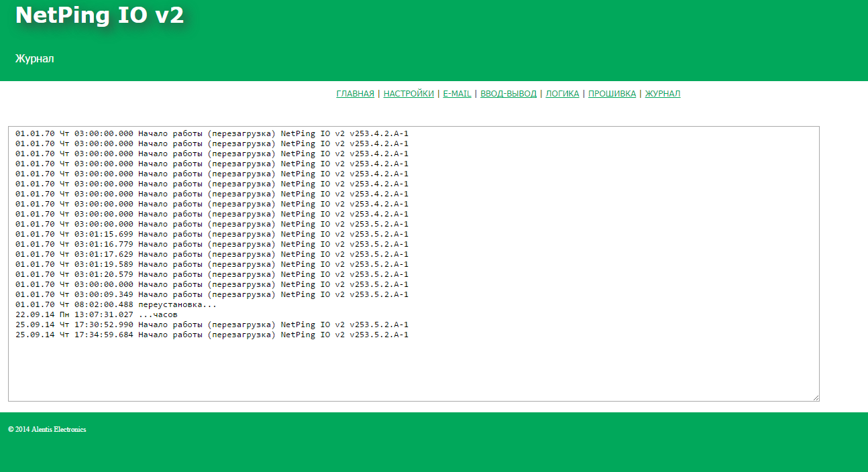Click the Alentis Electronics copyright footer text
The height and width of the screenshot is (472, 868).
click(x=47, y=429)
